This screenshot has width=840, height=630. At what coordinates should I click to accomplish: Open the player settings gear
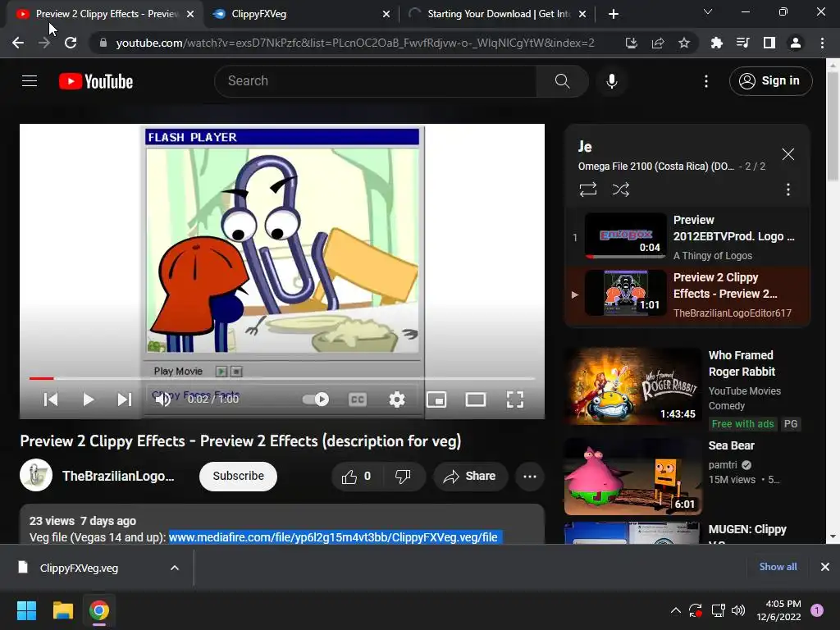397,399
